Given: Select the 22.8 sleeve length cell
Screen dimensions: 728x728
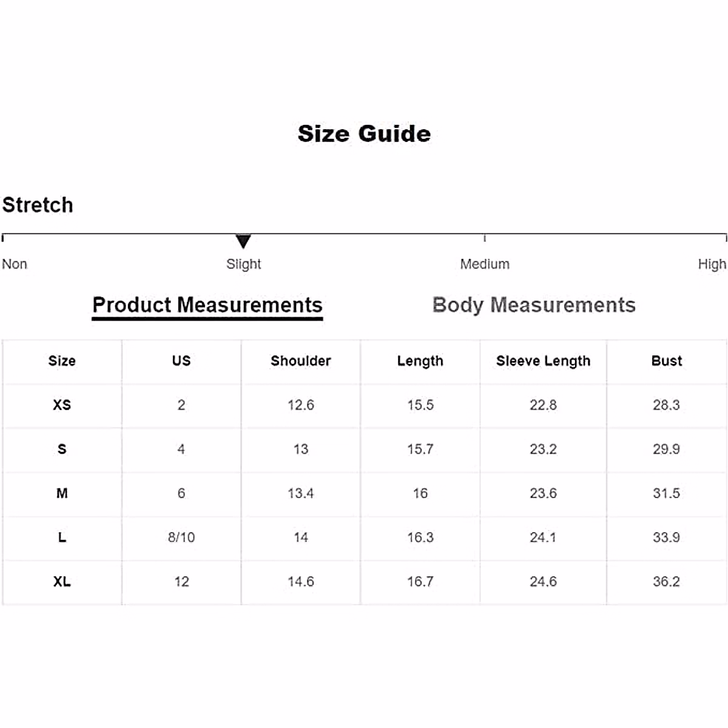Looking at the screenshot, I should click(x=543, y=405).
